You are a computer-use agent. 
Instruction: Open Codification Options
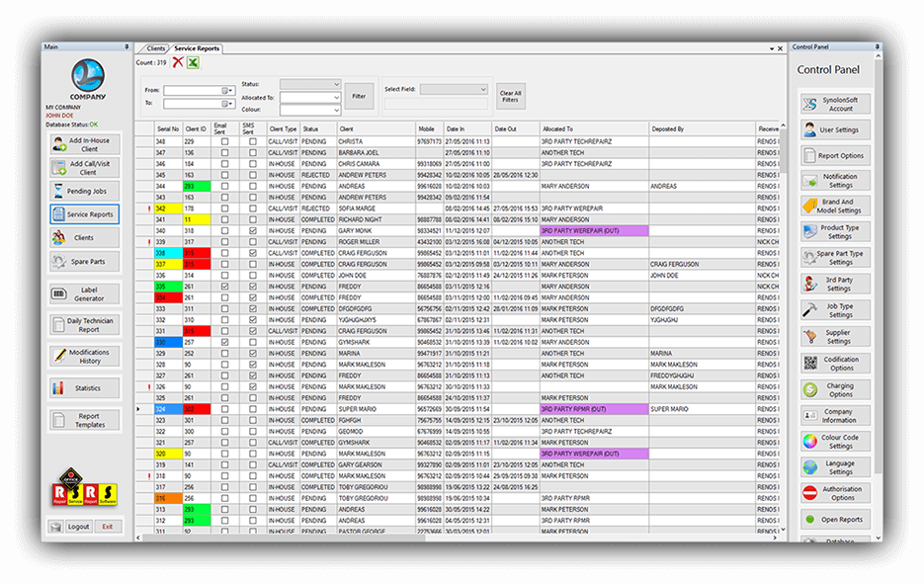(x=835, y=363)
